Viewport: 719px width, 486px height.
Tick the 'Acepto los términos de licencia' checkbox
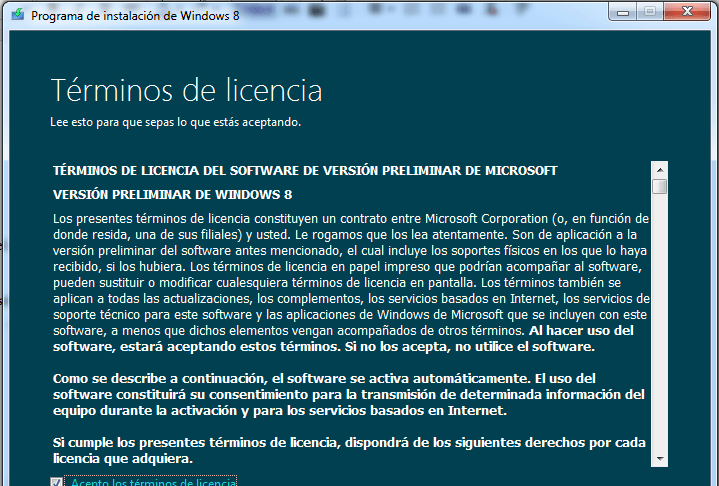(x=56, y=482)
